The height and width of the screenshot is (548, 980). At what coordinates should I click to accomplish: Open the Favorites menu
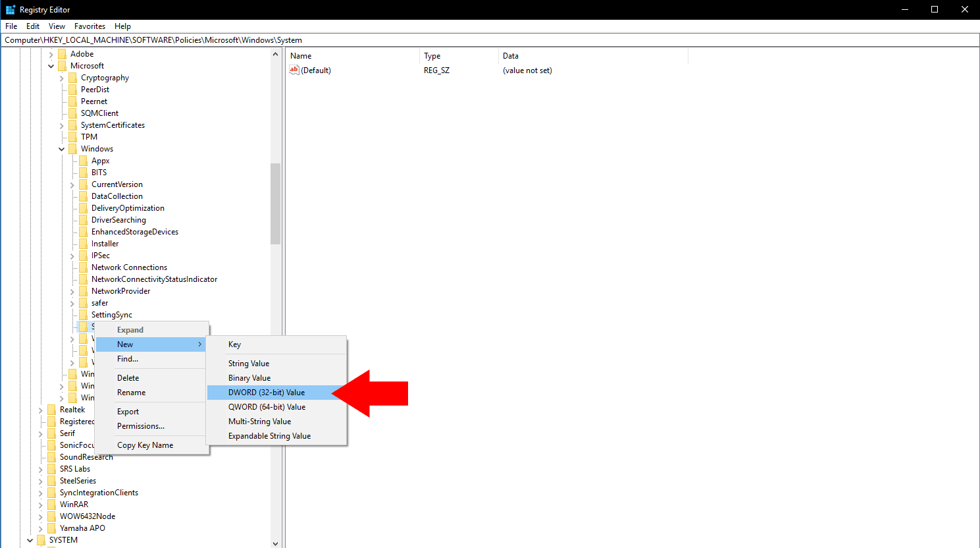coord(90,26)
